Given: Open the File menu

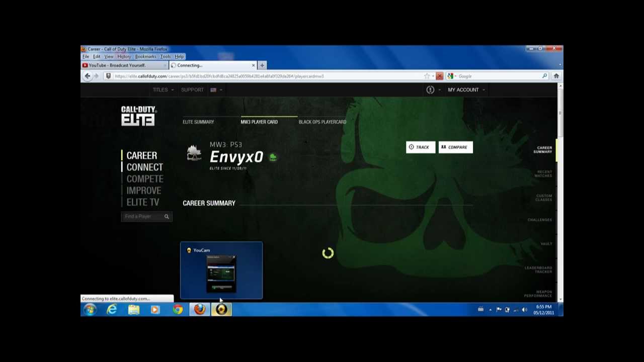Looking at the screenshot, I should pyautogui.click(x=86, y=56).
